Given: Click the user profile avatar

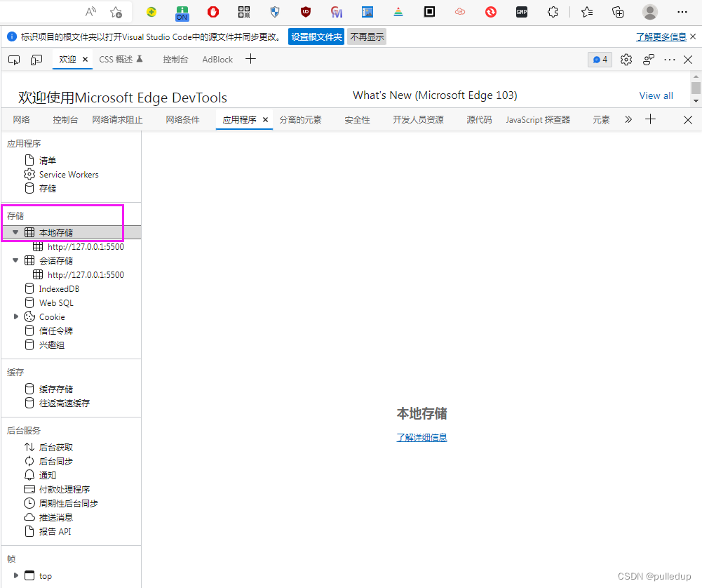Looking at the screenshot, I should tap(649, 12).
